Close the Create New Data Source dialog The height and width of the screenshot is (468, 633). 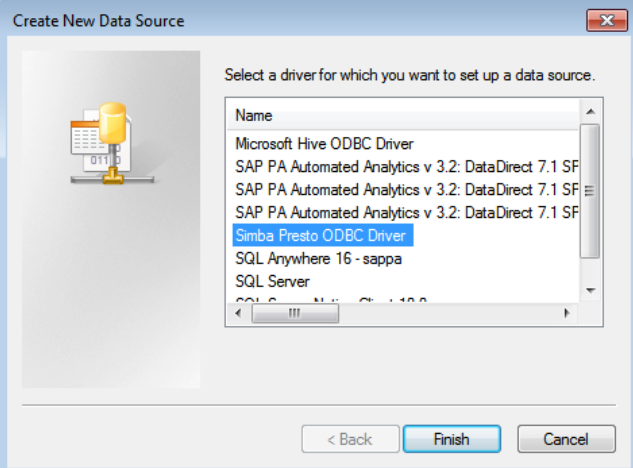pyautogui.click(x=607, y=20)
